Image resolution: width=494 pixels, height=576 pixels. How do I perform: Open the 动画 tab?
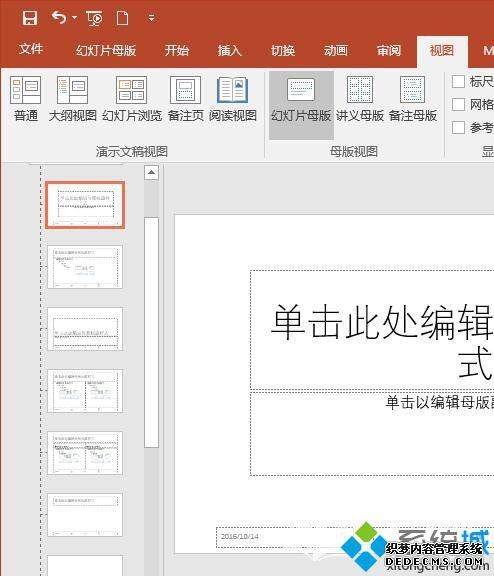[336, 50]
